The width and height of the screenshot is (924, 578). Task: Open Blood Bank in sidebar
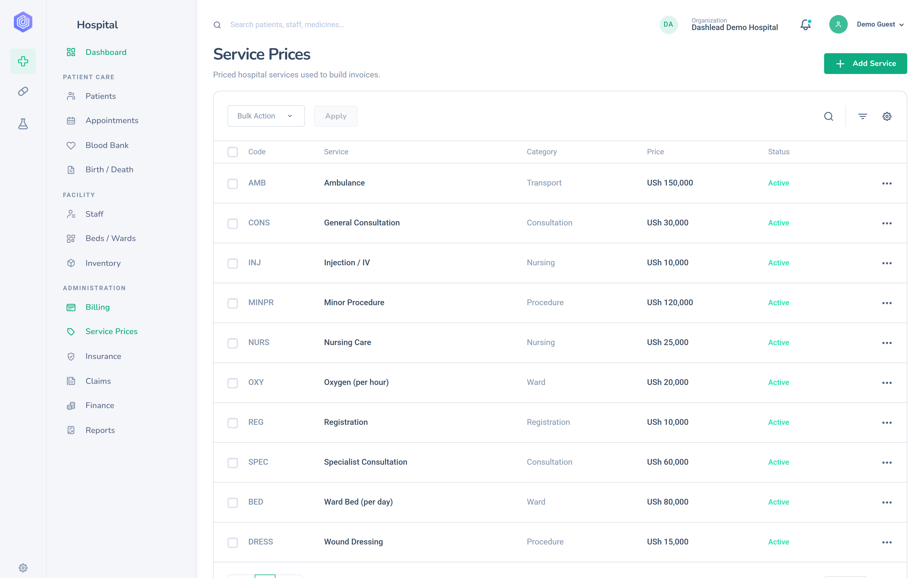point(107,145)
